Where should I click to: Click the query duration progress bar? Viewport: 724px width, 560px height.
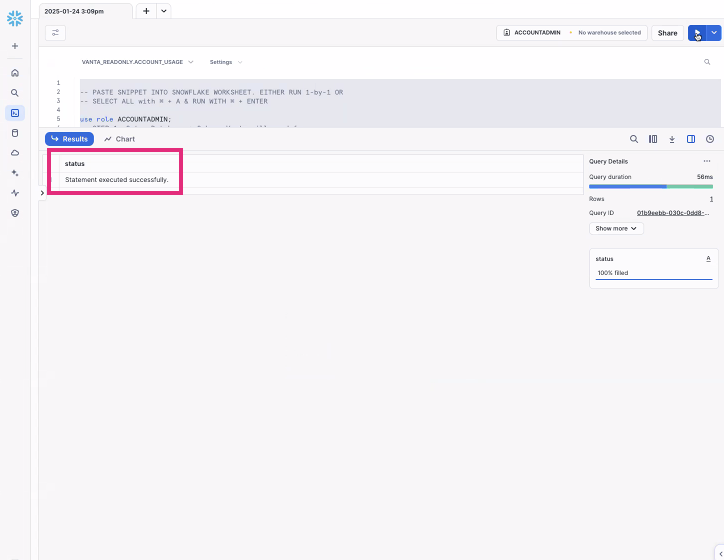pyautogui.click(x=651, y=187)
